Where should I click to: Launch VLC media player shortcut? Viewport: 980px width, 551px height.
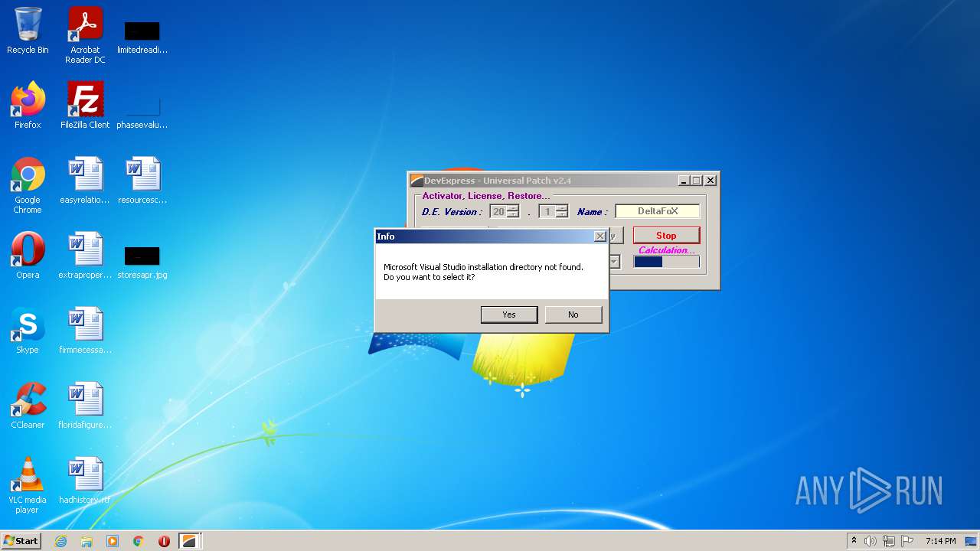pos(28,485)
